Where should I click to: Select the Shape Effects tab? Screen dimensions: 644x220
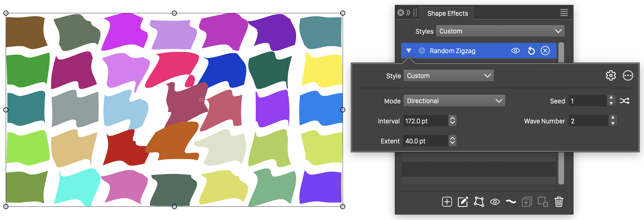pyautogui.click(x=447, y=13)
